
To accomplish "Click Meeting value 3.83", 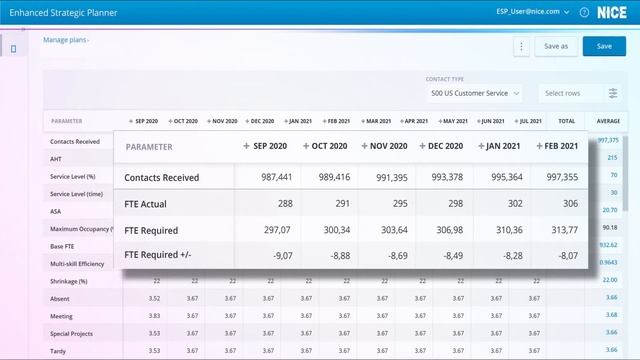I will 154,316.
